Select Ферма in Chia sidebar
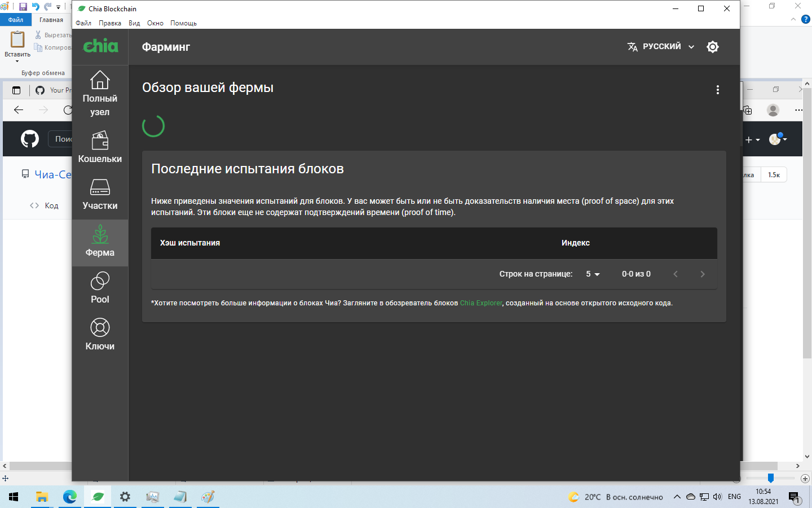The image size is (812, 508). click(x=100, y=243)
